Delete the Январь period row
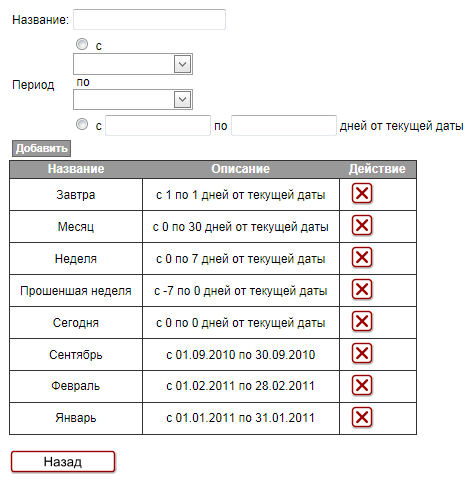 point(362,417)
